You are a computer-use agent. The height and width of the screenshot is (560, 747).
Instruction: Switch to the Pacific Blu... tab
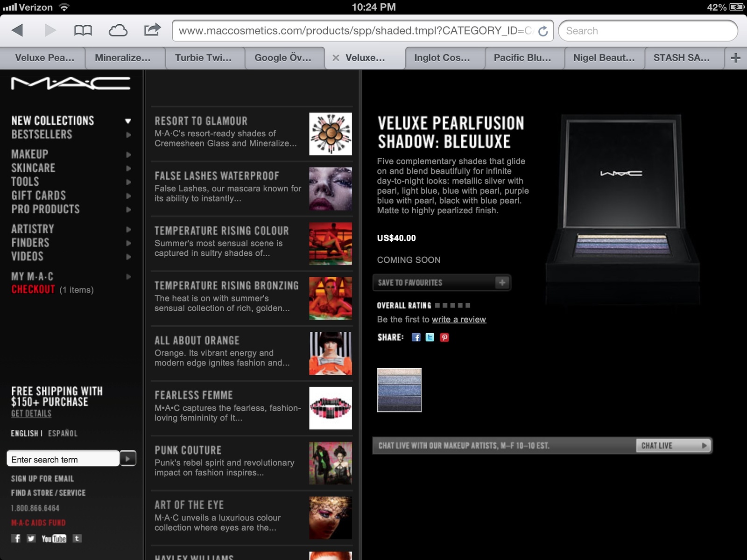524,58
